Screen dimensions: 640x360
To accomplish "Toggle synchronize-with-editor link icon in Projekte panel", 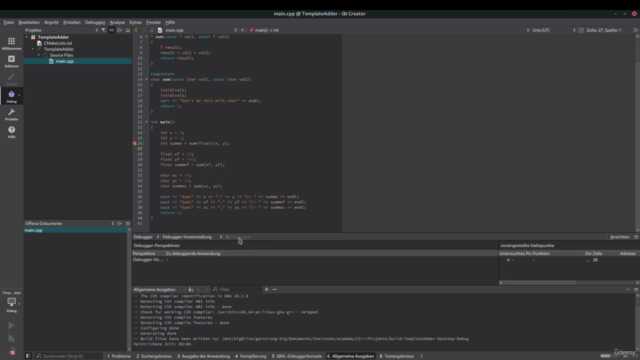I will tap(111, 30).
